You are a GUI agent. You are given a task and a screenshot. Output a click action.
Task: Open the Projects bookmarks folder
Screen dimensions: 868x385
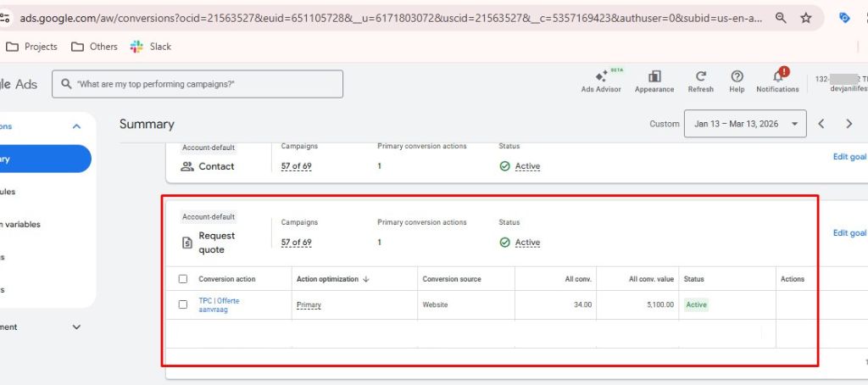[31, 47]
